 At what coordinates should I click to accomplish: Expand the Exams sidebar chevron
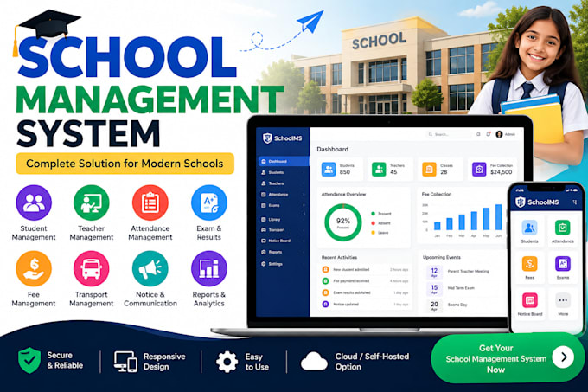tap(304, 206)
